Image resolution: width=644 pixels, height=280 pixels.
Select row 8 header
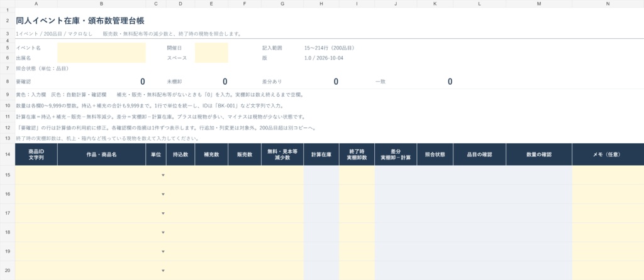(8, 82)
